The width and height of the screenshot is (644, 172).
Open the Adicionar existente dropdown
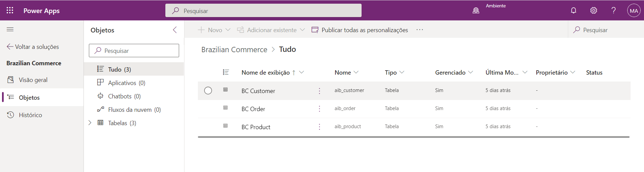click(x=271, y=30)
